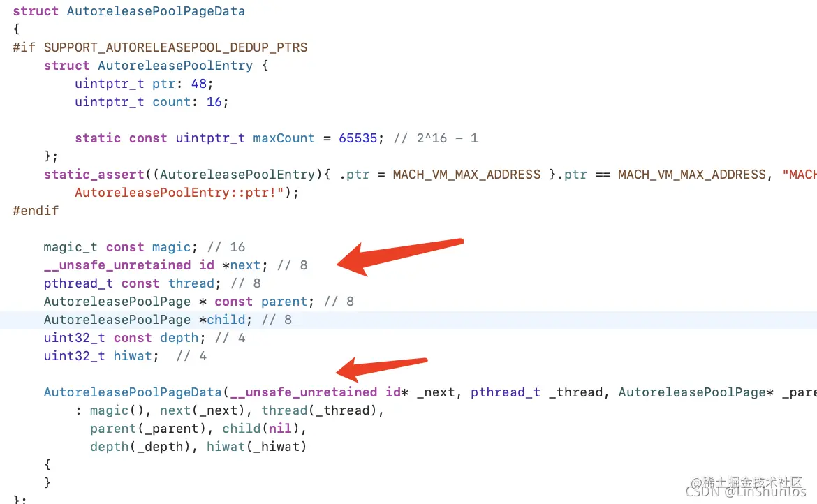Click 'parent(_parent)' initializer
The image size is (817, 504).
[148, 429]
